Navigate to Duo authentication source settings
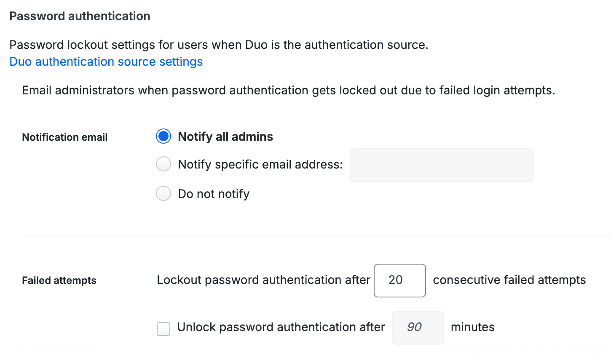This screenshot has height=364, width=611. tap(106, 62)
